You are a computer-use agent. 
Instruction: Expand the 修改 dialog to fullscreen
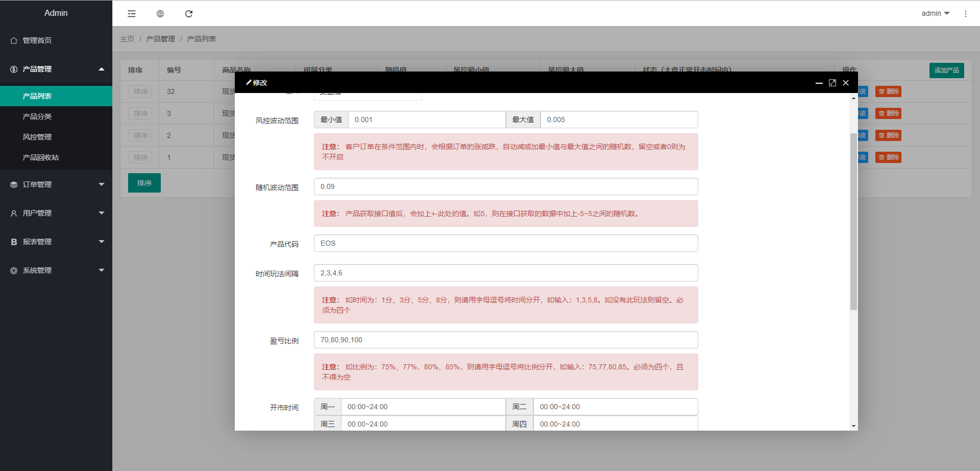pyautogui.click(x=832, y=83)
